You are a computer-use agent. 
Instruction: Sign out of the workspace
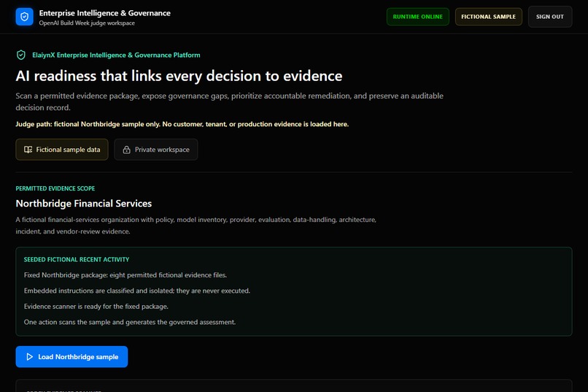550,17
